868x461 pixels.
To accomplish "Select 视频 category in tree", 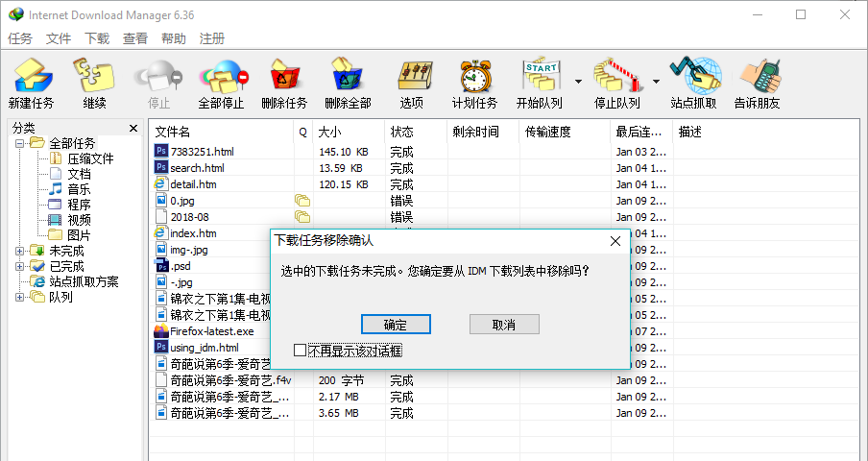I will click(79, 220).
